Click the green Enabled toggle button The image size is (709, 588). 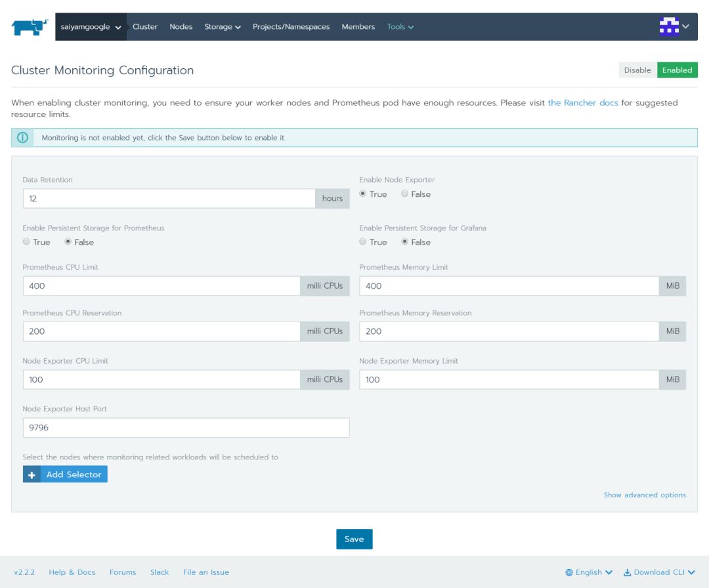coord(677,70)
